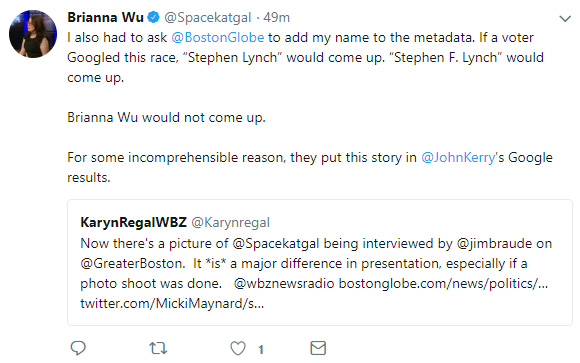Open the @JohnKerry mention
Screen dimensions: 580x363
coord(458,158)
